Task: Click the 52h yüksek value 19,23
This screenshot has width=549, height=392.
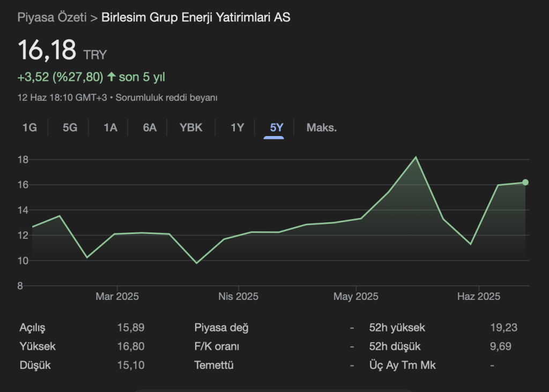Action: 500,328
